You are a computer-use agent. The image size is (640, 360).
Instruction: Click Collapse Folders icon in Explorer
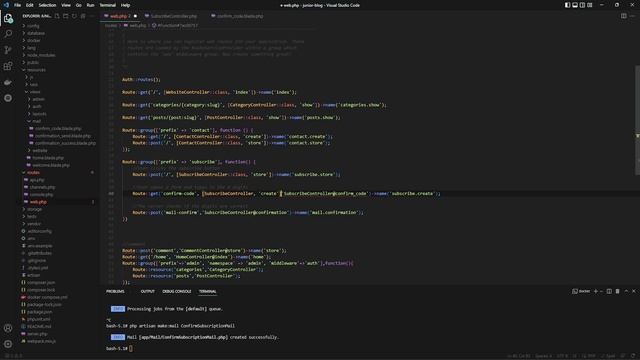point(83,16)
